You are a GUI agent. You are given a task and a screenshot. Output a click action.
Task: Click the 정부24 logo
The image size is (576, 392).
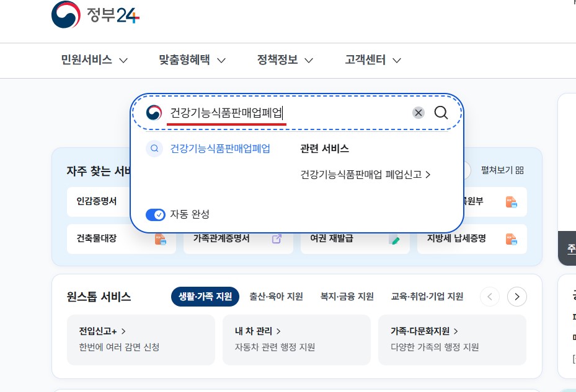click(x=94, y=15)
